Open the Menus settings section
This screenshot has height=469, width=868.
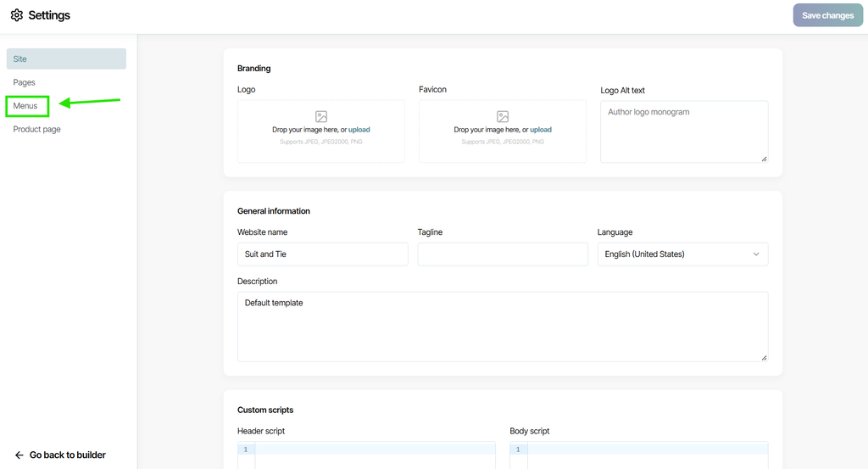(x=25, y=106)
